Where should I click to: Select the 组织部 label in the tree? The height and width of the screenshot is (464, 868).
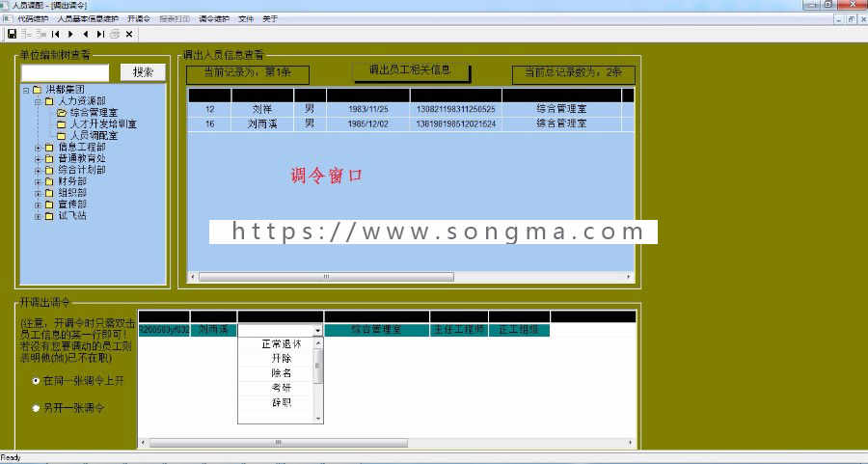pyautogui.click(x=72, y=193)
